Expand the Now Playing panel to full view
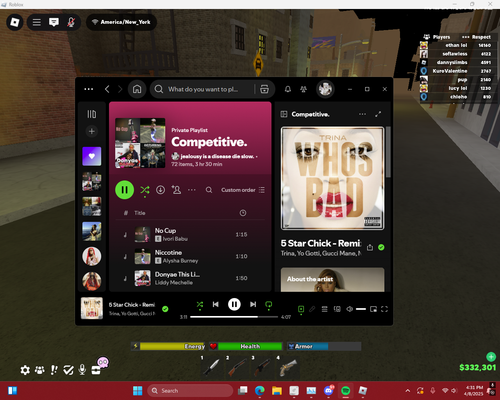 (378, 114)
